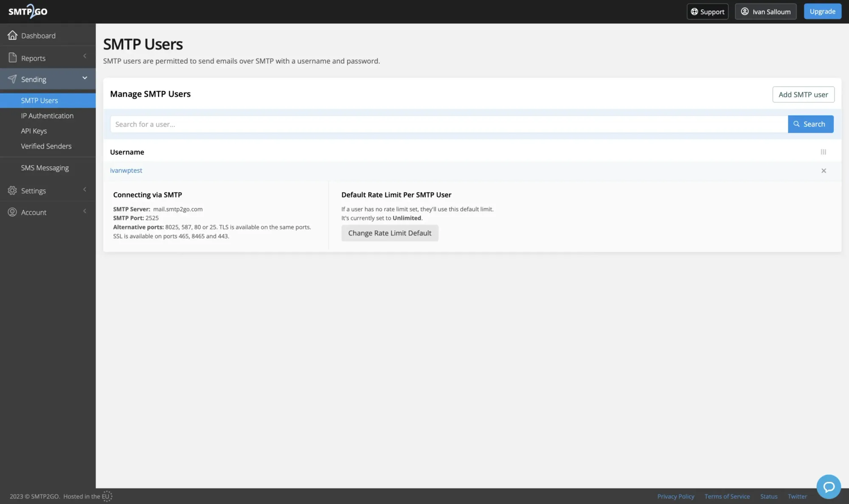
Task: Click the SMTP2GO logo
Action: point(28,11)
